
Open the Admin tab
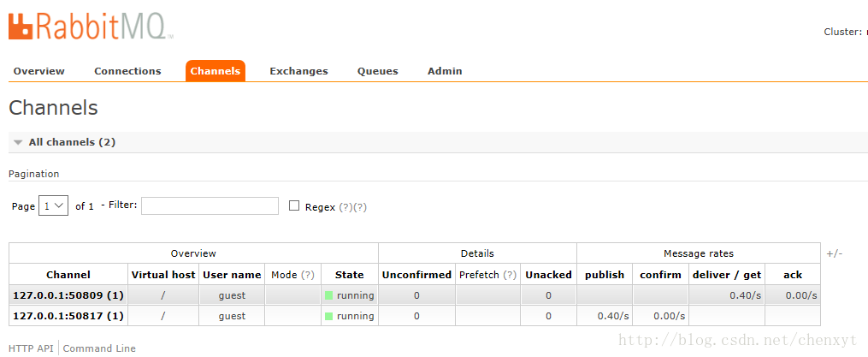point(445,71)
